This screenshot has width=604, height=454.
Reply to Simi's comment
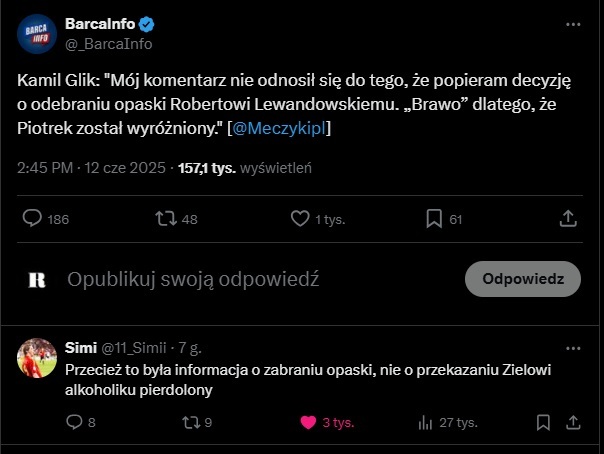[x=73, y=422]
